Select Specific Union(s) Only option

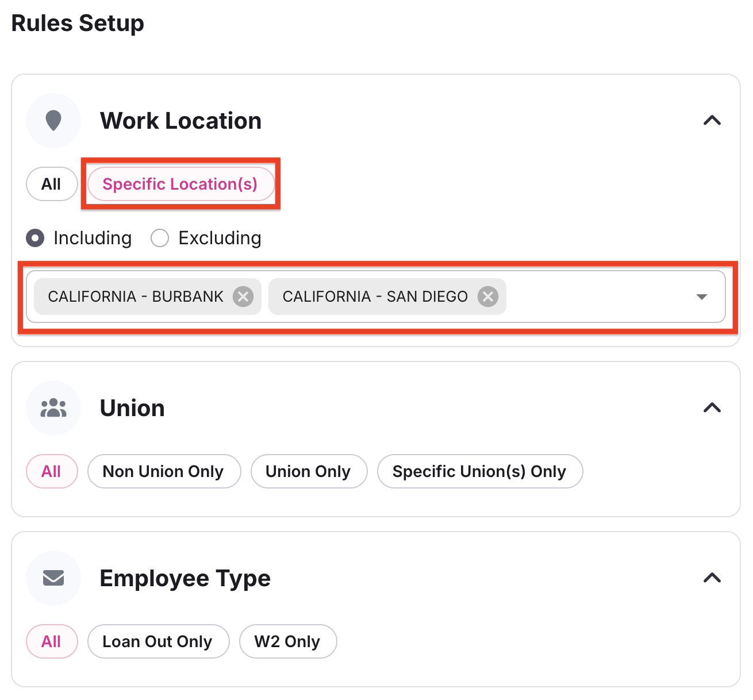click(x=480, y=471)
